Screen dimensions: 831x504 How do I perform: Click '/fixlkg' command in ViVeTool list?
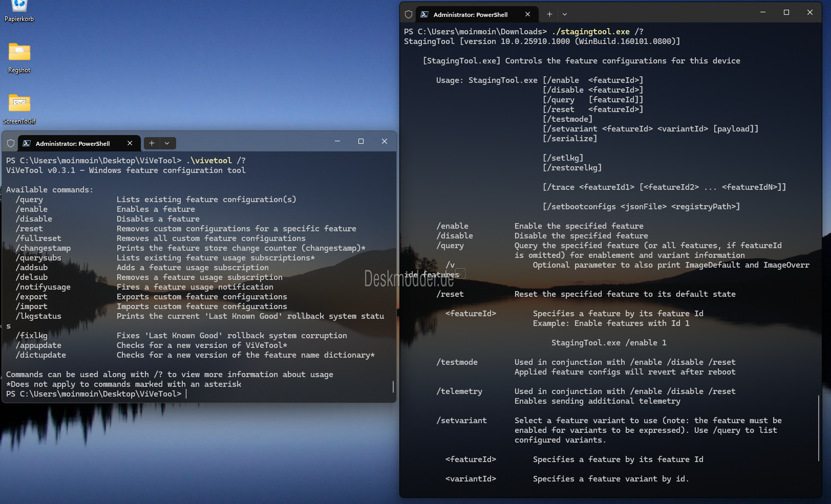point(32,336)
